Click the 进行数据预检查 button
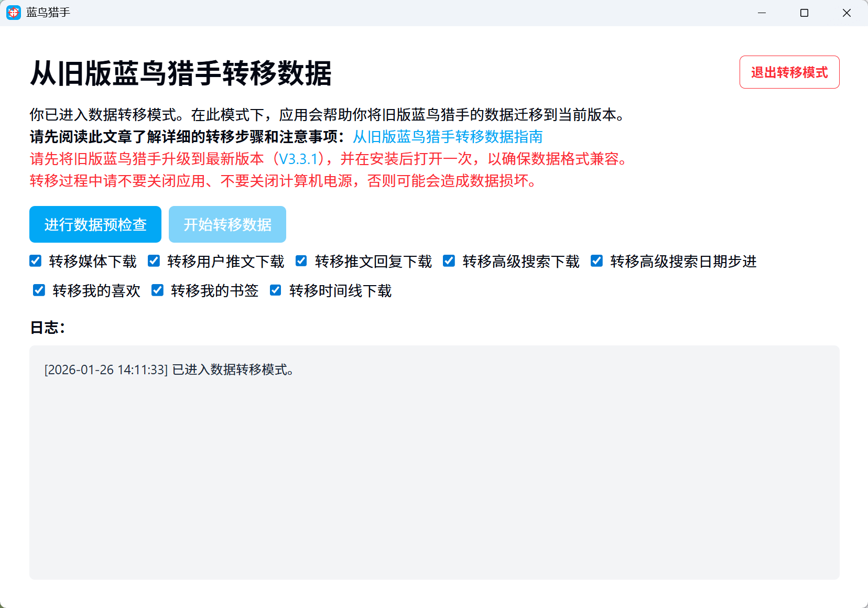 [95, 224]
